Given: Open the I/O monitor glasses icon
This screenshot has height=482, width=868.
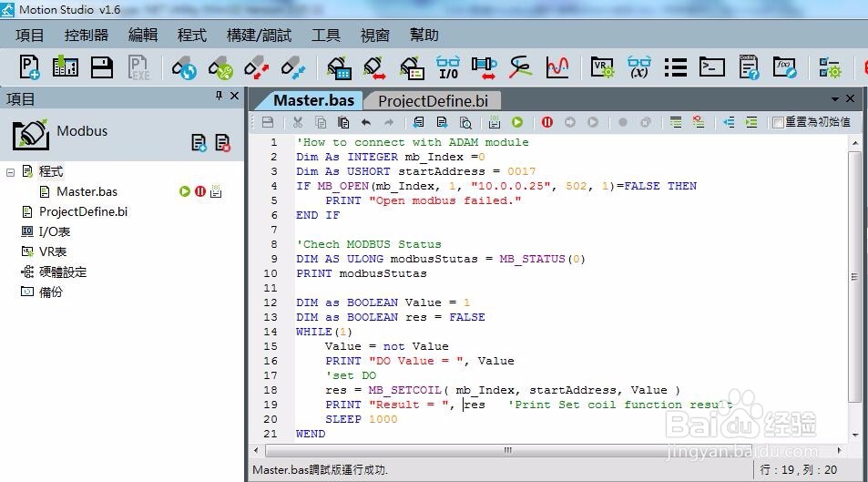Looking at the screenshot, I should (448, 67).
